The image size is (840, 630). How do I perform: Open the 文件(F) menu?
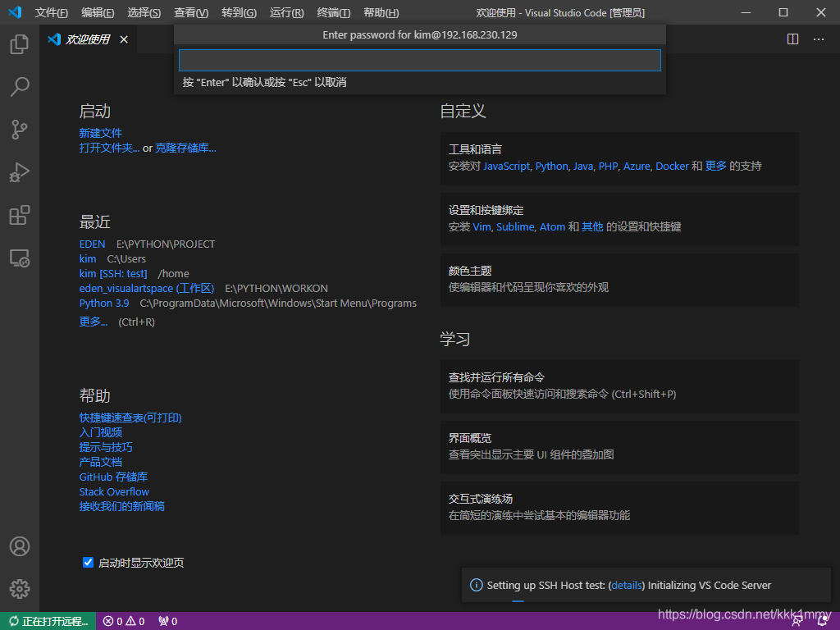pos(52,13)
